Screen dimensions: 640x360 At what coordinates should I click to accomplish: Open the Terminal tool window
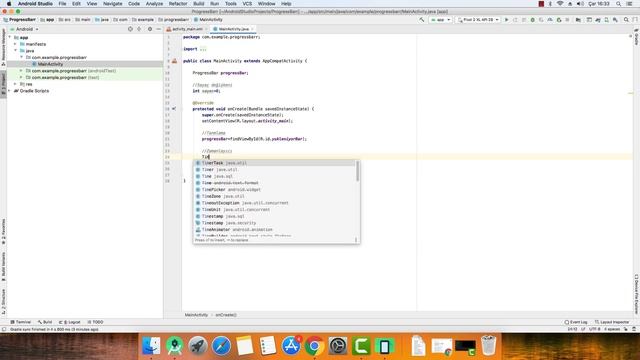pos(20,322)
